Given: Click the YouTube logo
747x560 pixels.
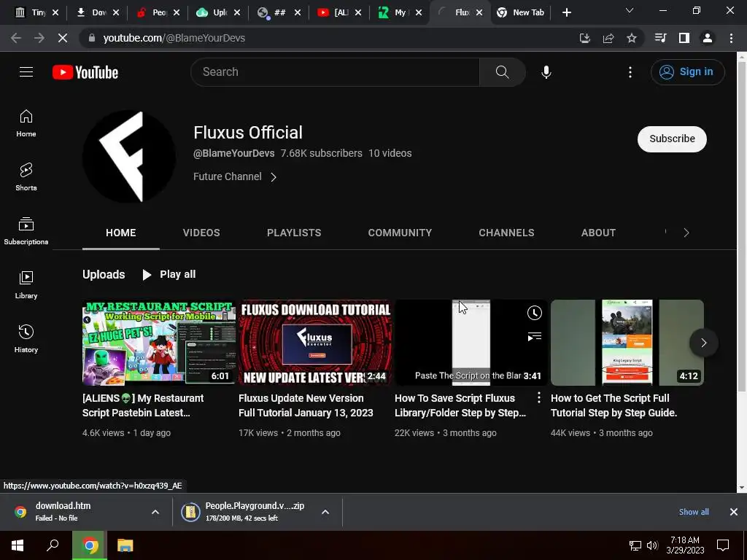Looking at the screenshot, I should point(85,72).
